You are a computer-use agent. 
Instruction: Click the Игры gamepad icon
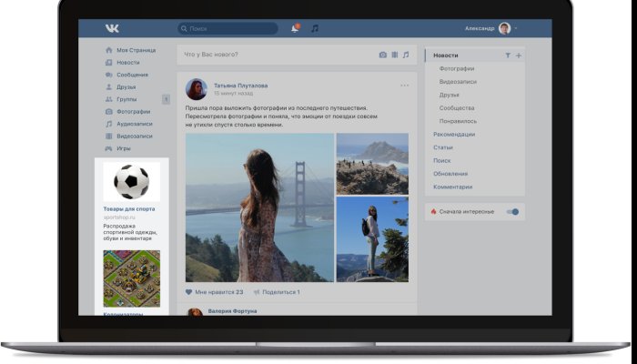point(108,148)
